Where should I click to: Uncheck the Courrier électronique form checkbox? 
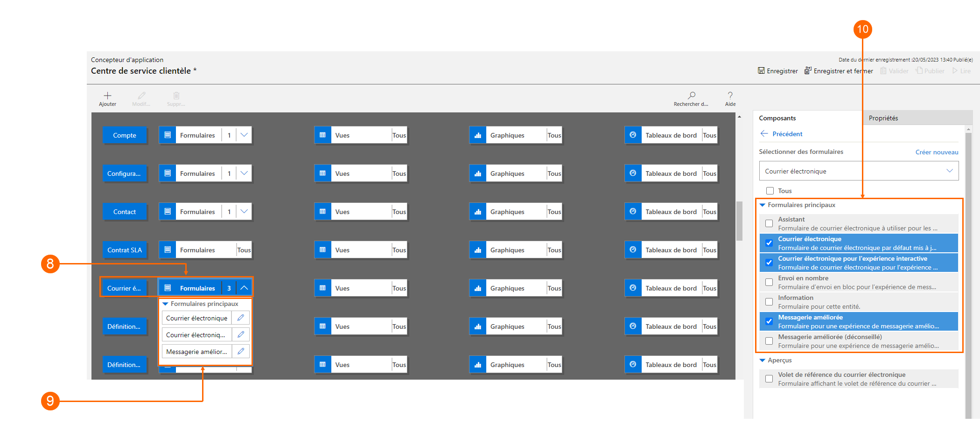[x=769, y=243]
